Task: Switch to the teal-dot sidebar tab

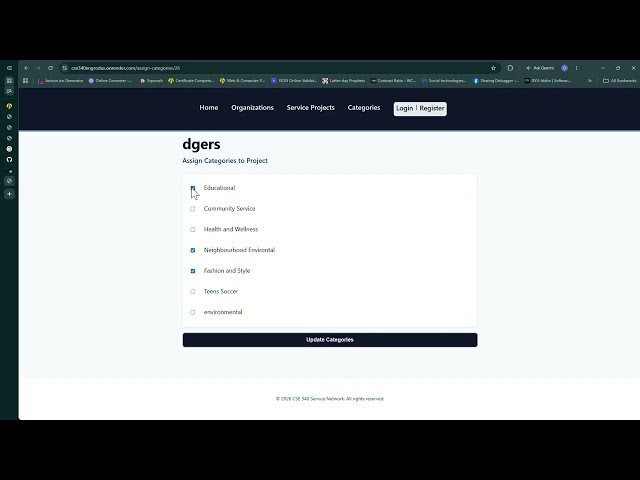Action: coord(9,171)
